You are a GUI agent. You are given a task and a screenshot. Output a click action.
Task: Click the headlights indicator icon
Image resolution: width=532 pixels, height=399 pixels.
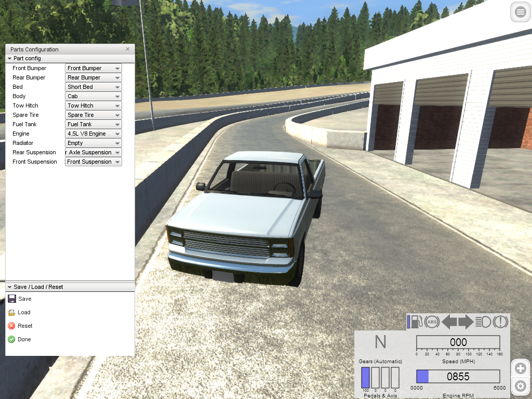tap(483, 322)
